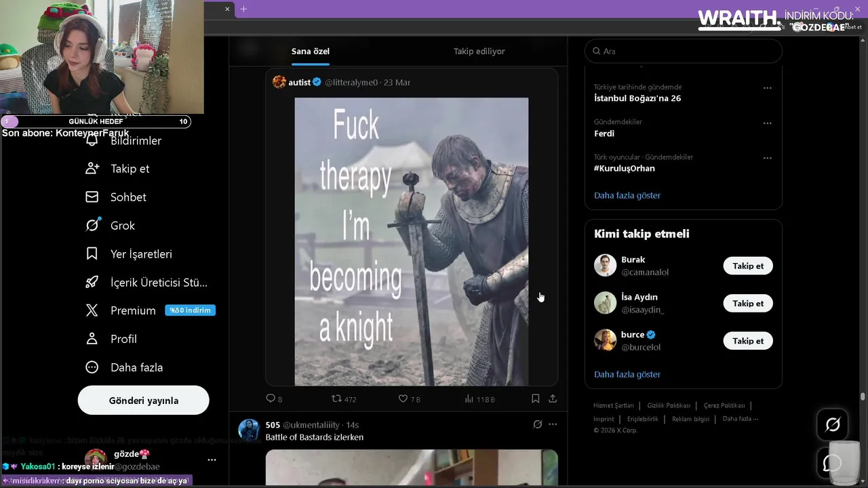Click autist verified badge
The image size is (868, 488).
317,82
